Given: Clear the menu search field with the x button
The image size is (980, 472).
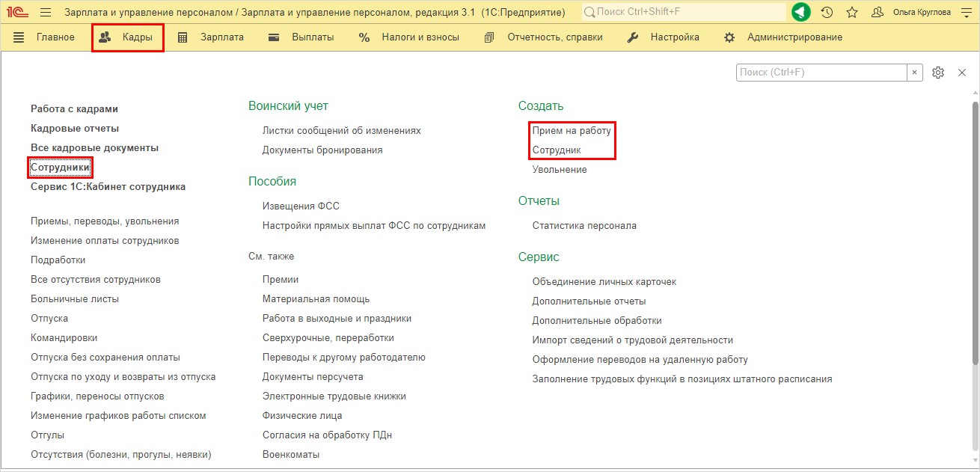Looking at the screenshot, I should [915, 73].
